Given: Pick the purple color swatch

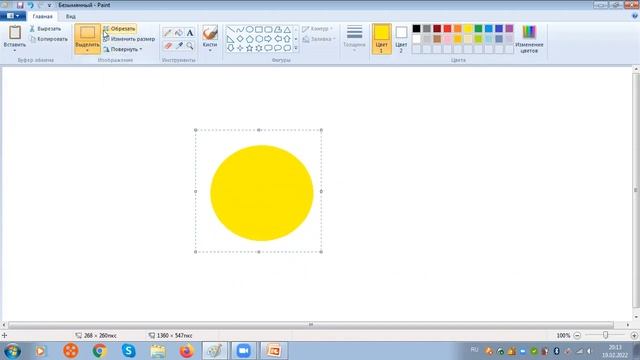Looking at the screenshot, I should pos(509,29).
